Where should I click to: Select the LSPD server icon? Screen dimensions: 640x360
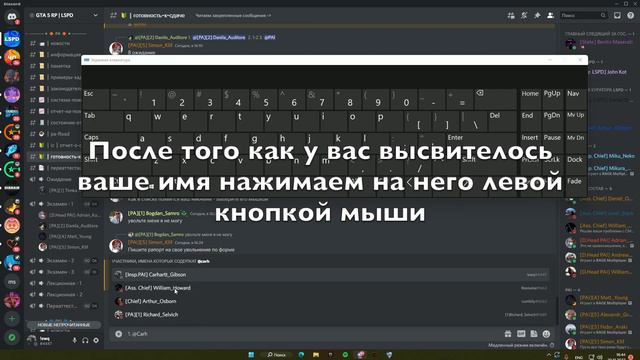(12, 39)
